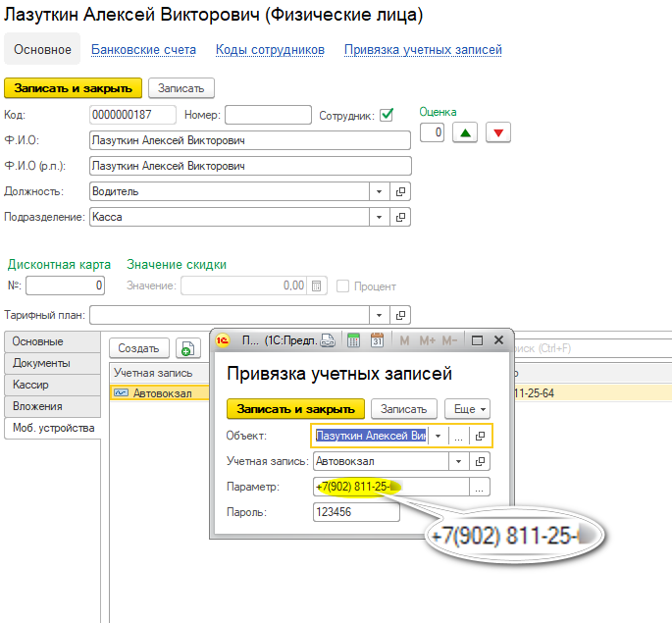Click the copy-create icon next to Создать

coord(186,348)
